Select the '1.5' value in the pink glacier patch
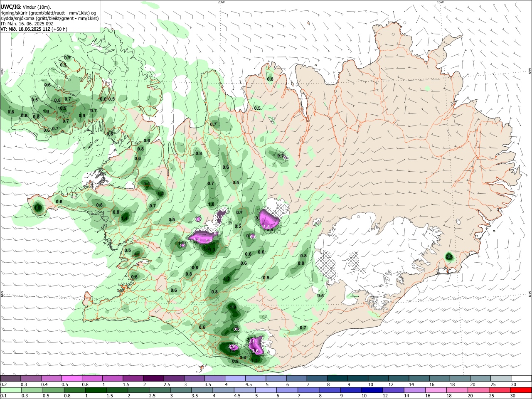The width and height of the screenshot is (532, 399). coord(267,227)
